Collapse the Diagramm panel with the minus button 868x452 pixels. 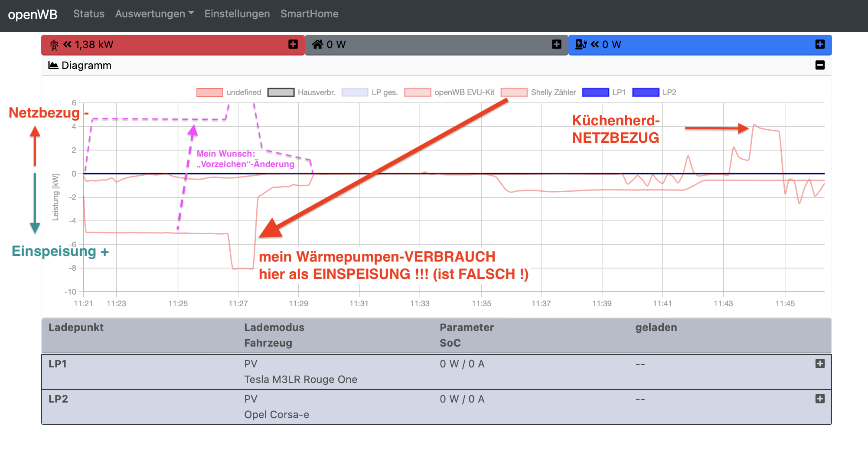click(x=820, y=65)
